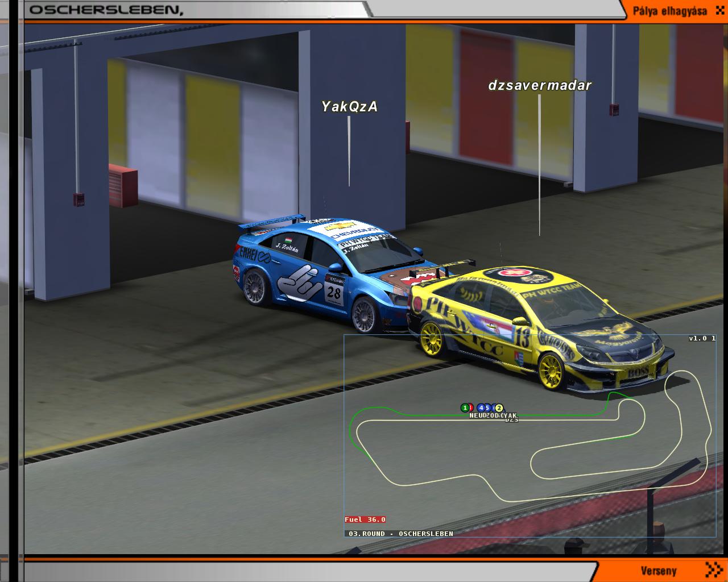Click the green position 1 map marker
Image resolution: width=728 pixels, height=582 pixels.
point(465,408)
